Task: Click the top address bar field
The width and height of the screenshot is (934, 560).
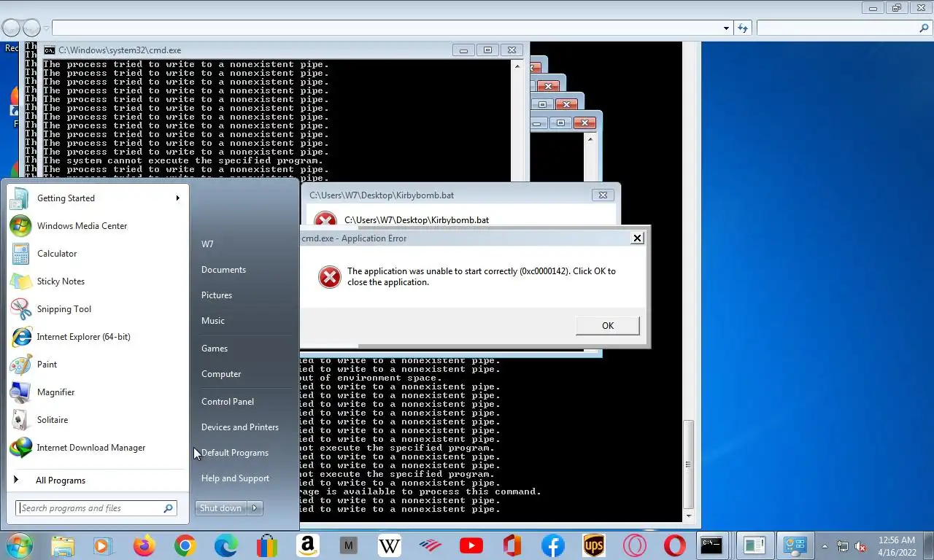Action: click(392, 28)
